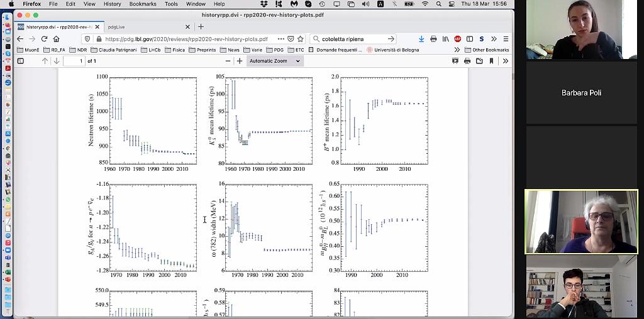Go to previous PDF page

pos(45,61)
